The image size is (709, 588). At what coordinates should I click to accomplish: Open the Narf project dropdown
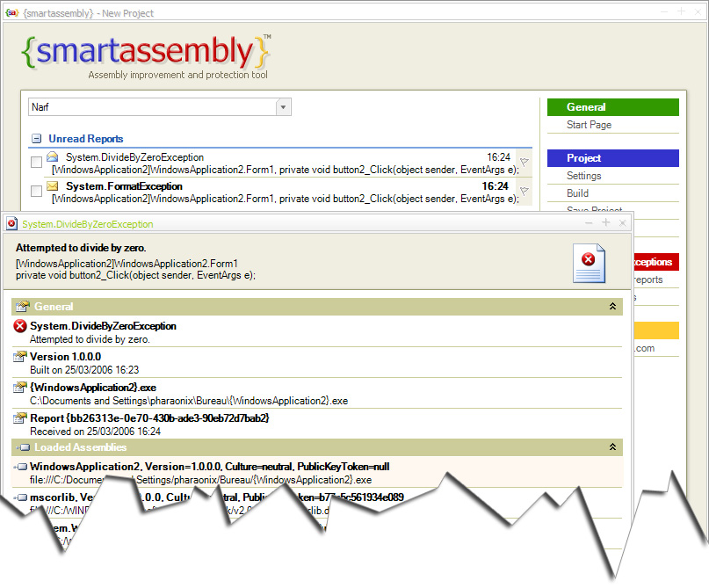coord(283,107)
